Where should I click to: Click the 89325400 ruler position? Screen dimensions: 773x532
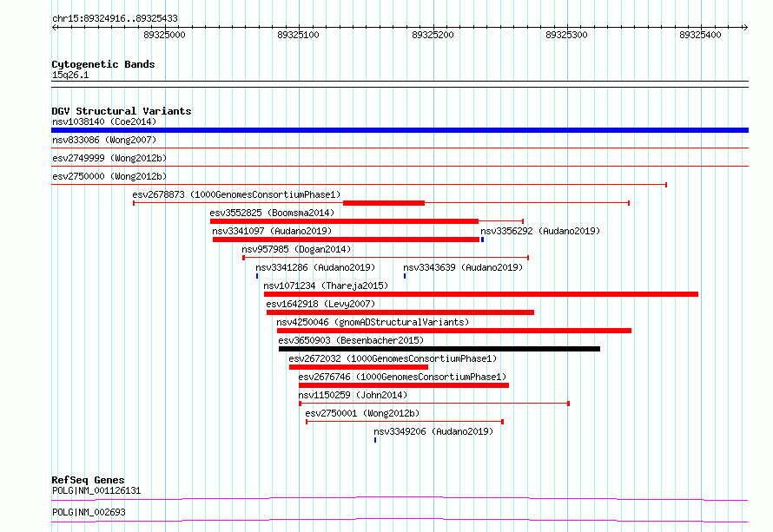[700, 35]
